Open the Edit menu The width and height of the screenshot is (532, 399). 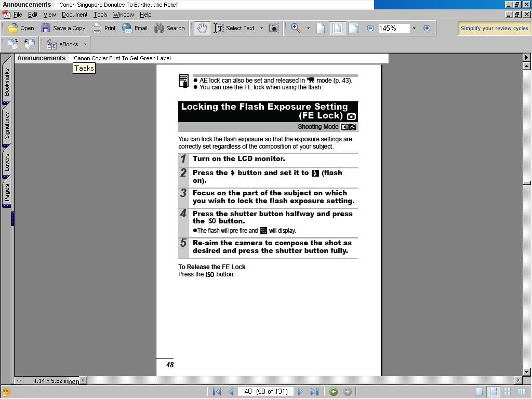(33, 15)
